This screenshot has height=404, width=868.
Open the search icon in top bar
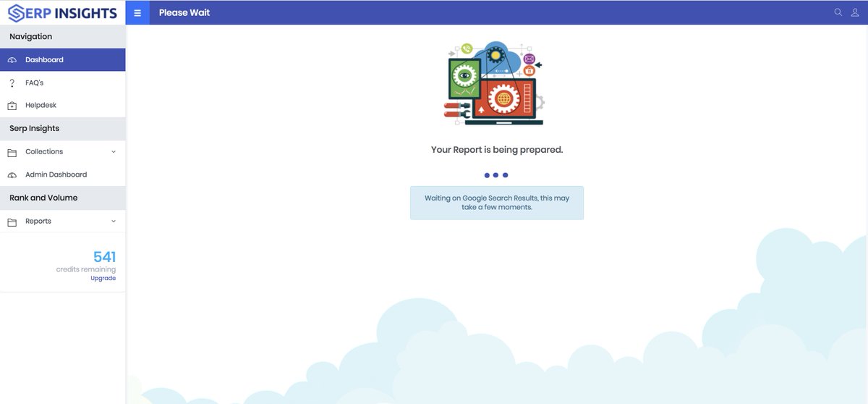(x=838, y=12)
